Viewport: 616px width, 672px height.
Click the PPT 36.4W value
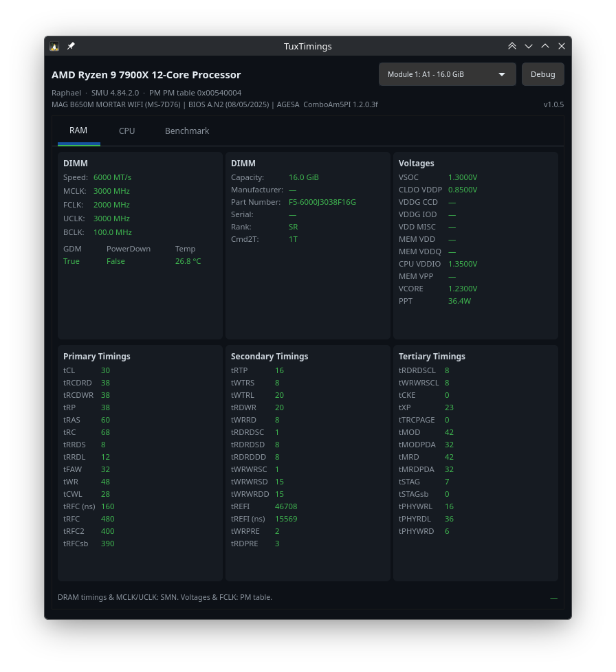point(459,301)
